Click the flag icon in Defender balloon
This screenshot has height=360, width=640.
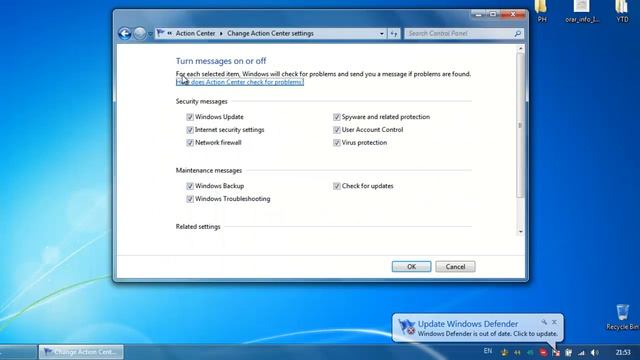(407, 327)
